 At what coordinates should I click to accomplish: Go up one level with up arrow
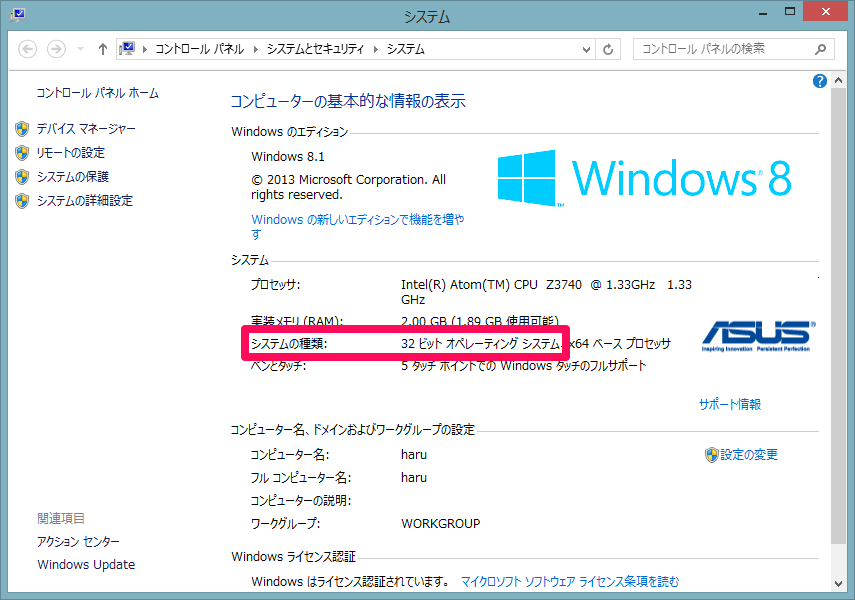[x=103, y=49]
